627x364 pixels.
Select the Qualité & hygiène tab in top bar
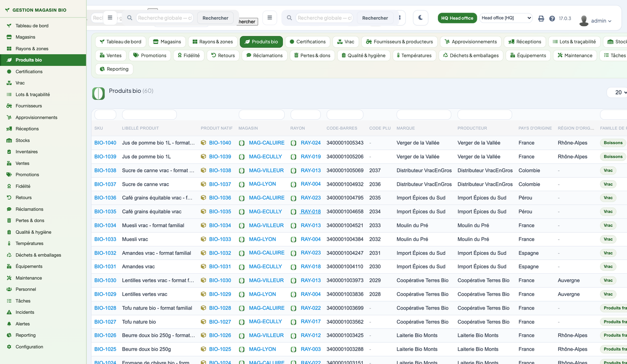click(x=363, y=55)
